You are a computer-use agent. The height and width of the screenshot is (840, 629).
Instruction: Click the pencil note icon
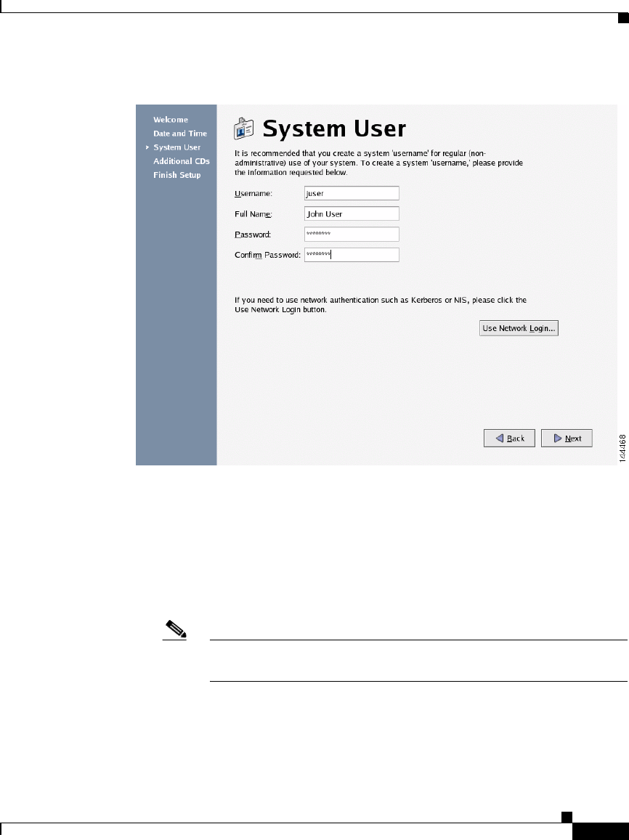[x=175, y=629]
